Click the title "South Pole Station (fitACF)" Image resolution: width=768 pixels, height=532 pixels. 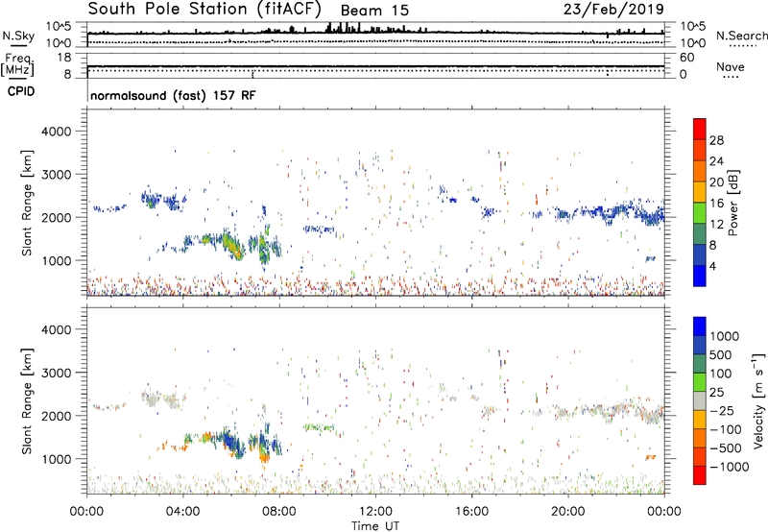204,9
